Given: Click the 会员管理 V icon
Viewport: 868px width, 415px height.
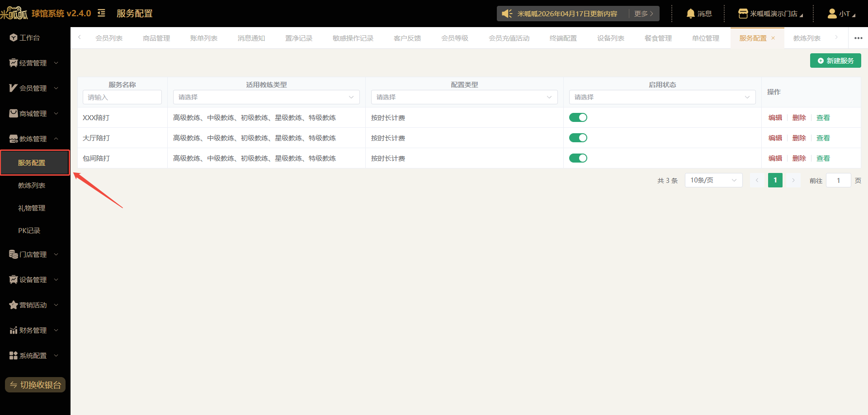Looking at the screenshot, I should point(14,88).
